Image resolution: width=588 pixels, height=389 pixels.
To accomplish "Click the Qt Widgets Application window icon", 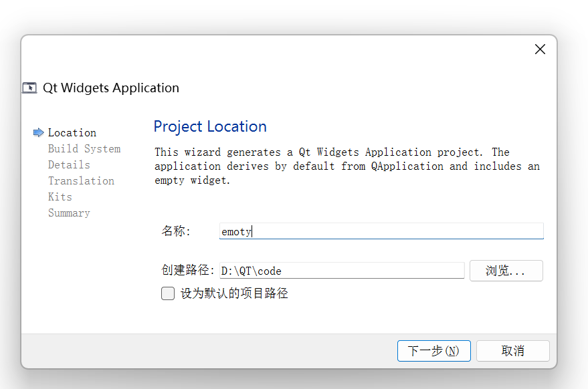I will coord(29,88).
